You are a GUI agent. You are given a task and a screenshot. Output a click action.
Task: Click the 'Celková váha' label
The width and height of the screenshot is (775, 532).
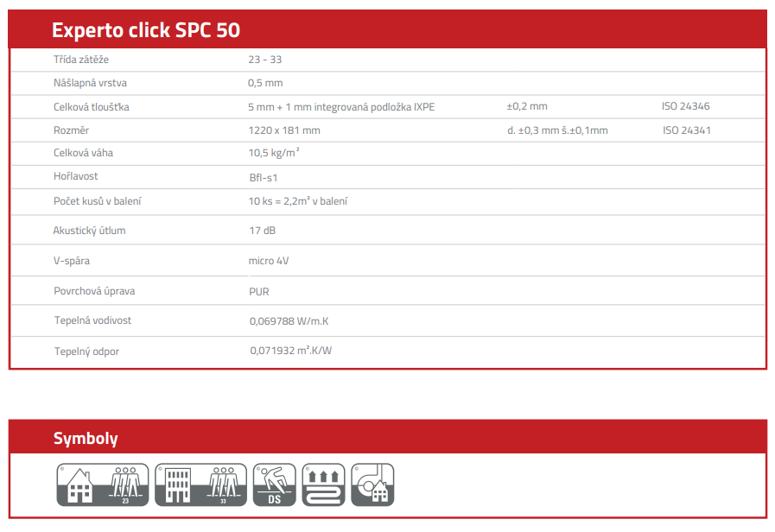[x=83, y=153]
